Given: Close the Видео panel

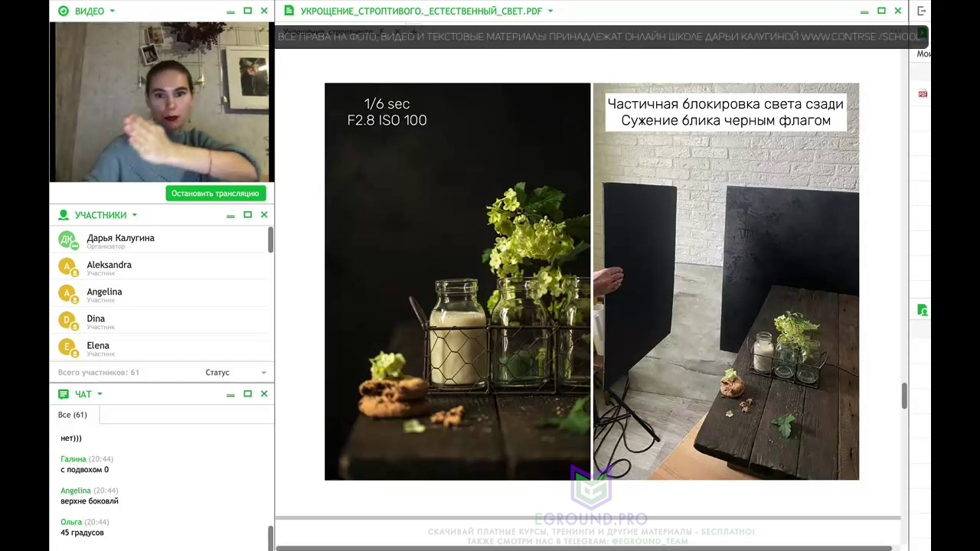Looking at the screenshot, I should pos(264,11).
